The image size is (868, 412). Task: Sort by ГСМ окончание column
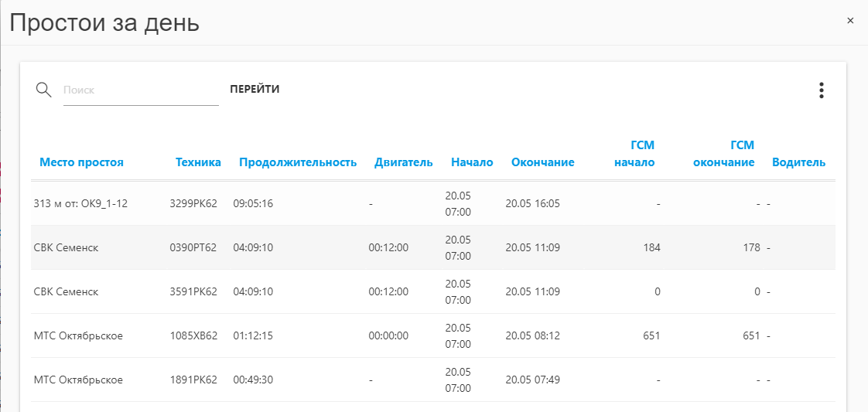pyautogui.click(x=724, y=154)
